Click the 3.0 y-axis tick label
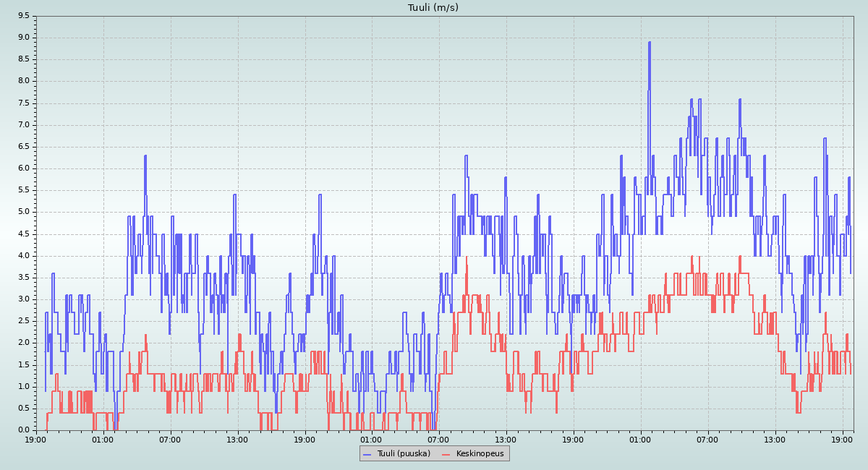The image size is (868, 470). click(x=23, y=299)
